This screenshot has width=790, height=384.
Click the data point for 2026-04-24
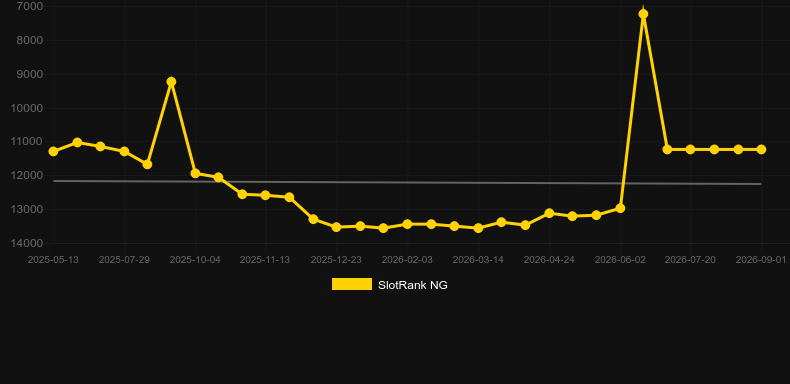pyautogui.click(x=550, y=214)
